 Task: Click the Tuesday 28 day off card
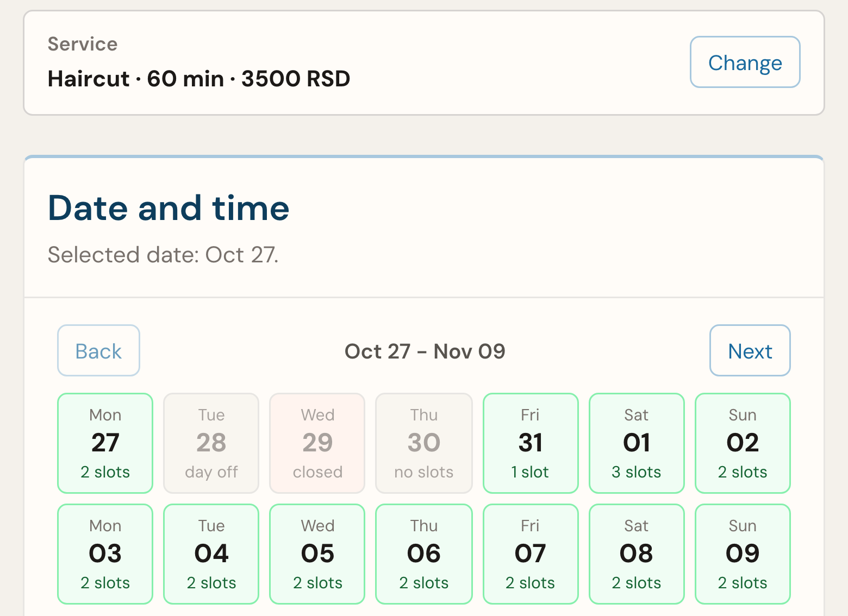211,443
